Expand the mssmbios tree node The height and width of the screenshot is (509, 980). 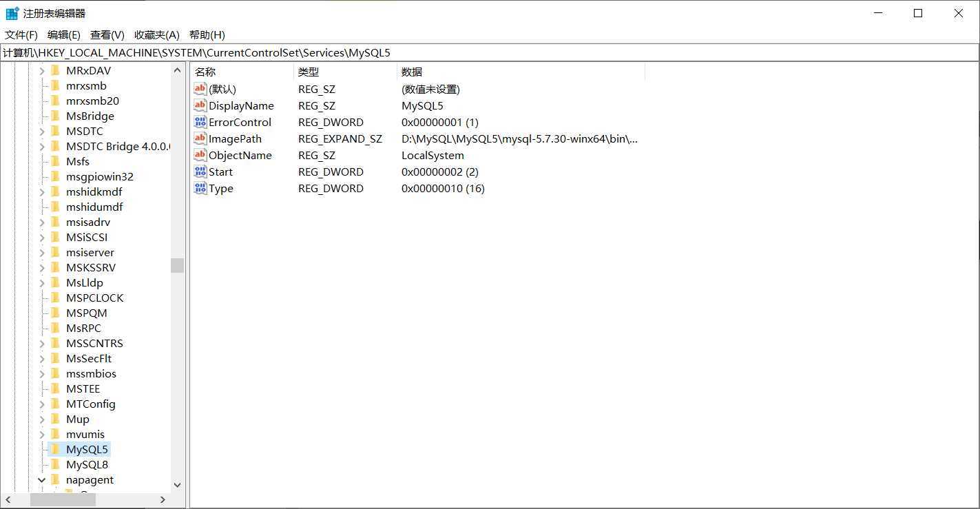pyautogui.click(x=41, y=373)
